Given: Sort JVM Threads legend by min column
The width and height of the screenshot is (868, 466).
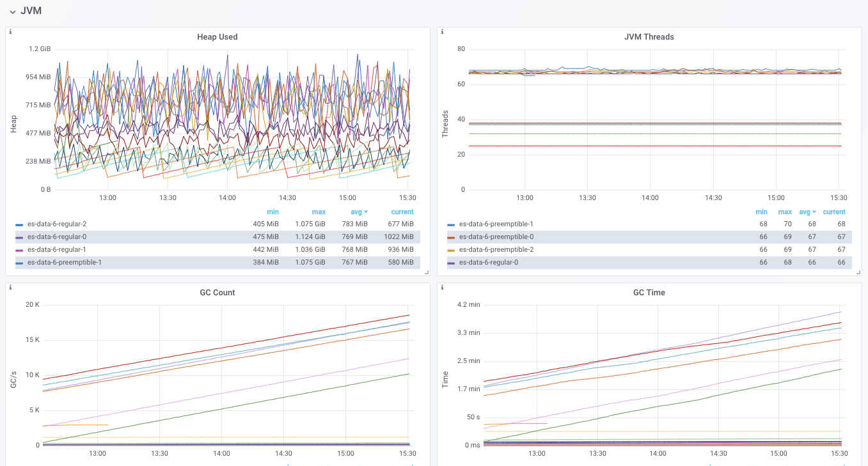Looking at the screenshot, I should click(x=761, y=212).
